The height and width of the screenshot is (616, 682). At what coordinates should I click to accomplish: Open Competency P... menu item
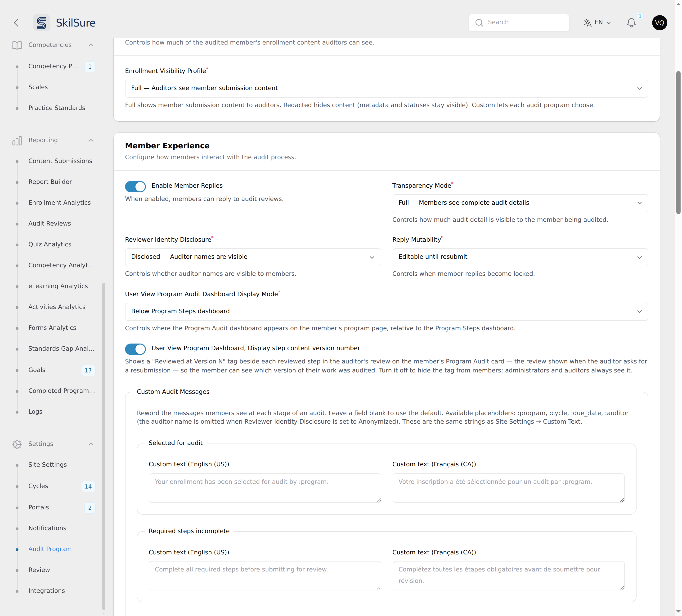coord(53,66)
